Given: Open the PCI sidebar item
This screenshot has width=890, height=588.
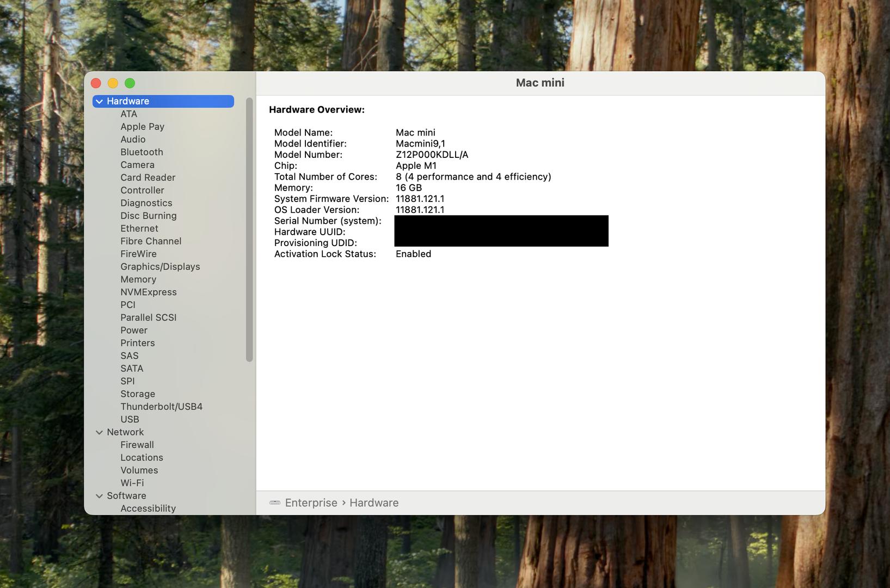Looking at the screenshot, I should [128, 305].
